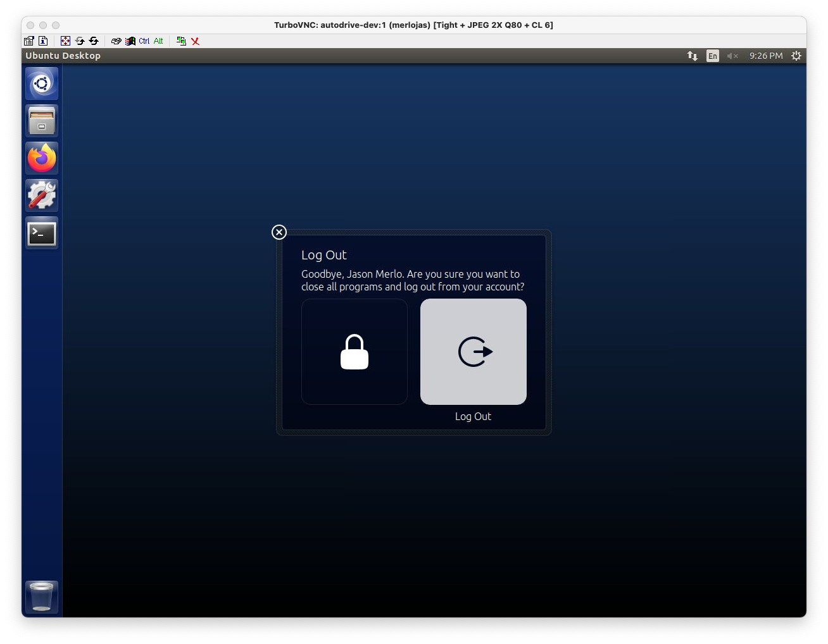Image resolution: width=828 pixels, height=644 pixels.
Task: Send Ctrl-Alt-Del via toolbar icon
Action: click(x=116, y=41)
